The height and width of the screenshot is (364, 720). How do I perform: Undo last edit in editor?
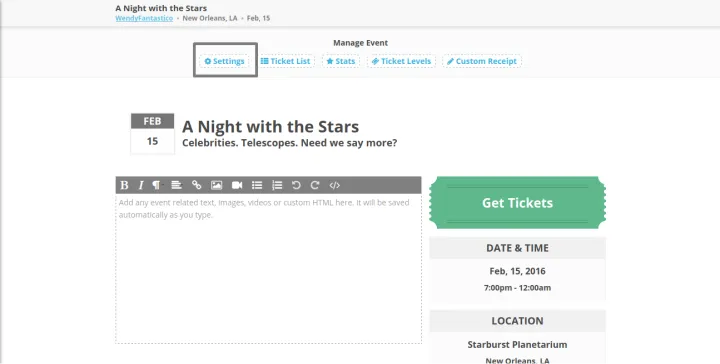(296, 185)
